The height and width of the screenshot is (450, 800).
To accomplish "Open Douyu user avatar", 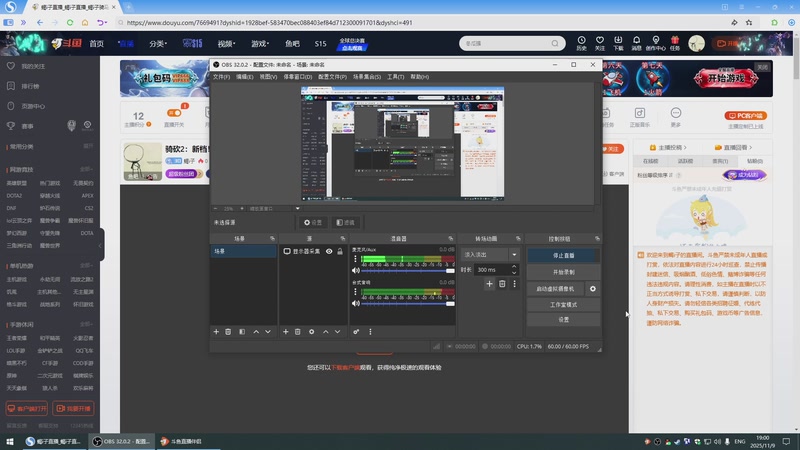I will [x=696, y=43].
